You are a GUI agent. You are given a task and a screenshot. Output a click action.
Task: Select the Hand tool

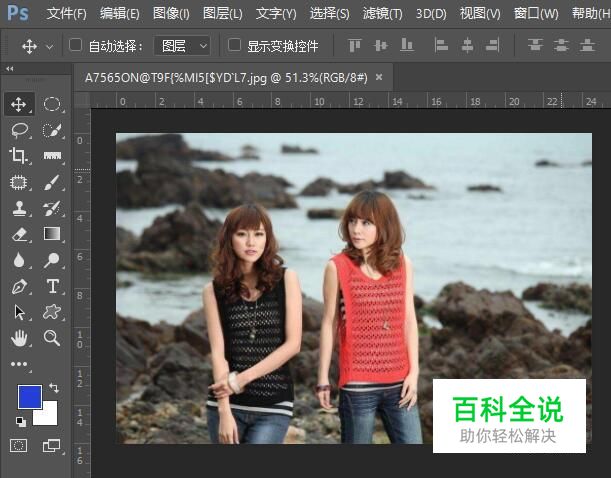[19, 338]
